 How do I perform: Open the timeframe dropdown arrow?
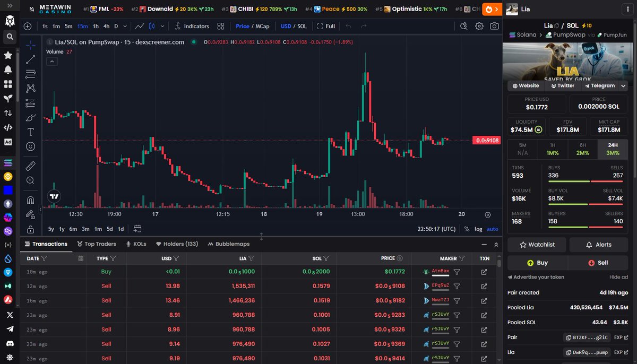(125, 26)
